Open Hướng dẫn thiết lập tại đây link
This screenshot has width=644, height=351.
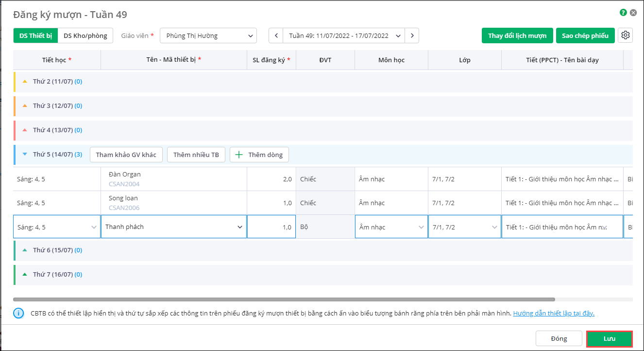tap(554, 314)
